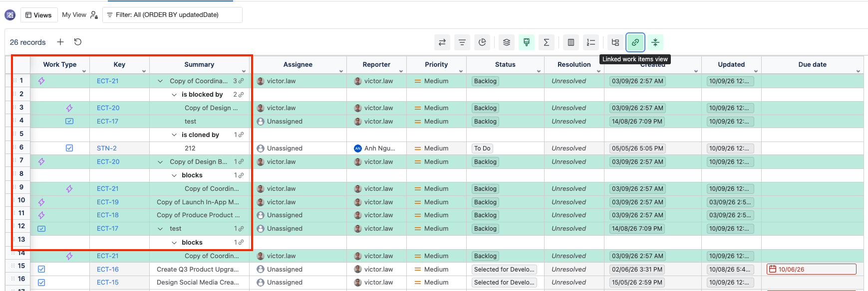Collapse the 'blocks' group in row 13
The image size is (868, 291).
point(174,243)
